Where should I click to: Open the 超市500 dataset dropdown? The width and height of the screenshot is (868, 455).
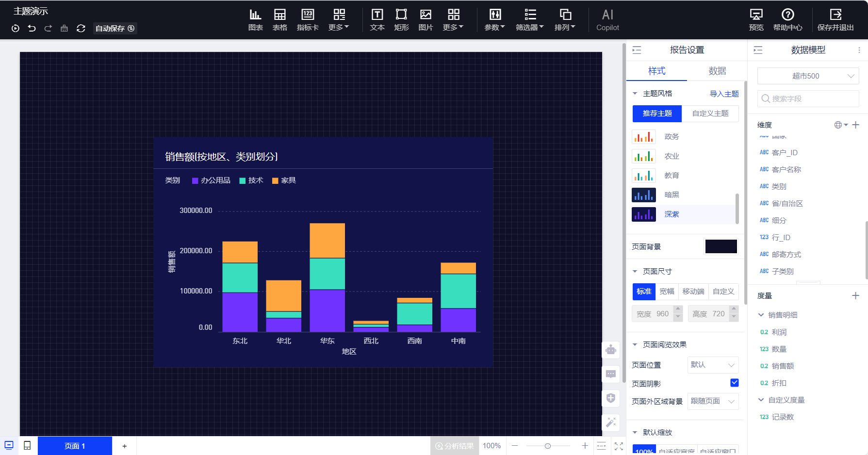tap(808, 76)
